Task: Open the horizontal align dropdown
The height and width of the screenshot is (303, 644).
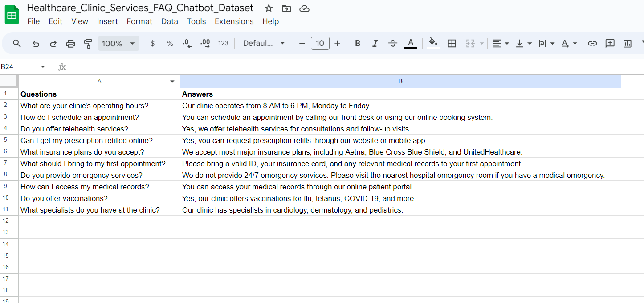Action: 501,43
